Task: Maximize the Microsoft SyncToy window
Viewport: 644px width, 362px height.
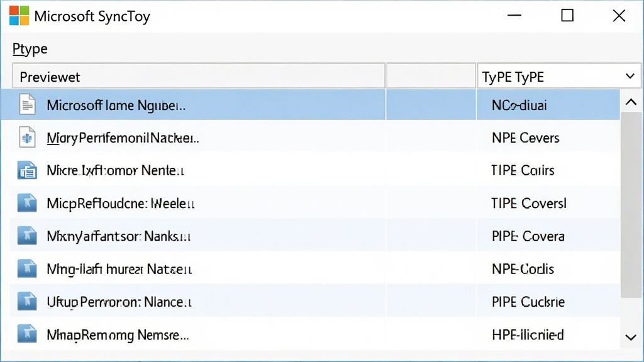Action: coord(567,16)
